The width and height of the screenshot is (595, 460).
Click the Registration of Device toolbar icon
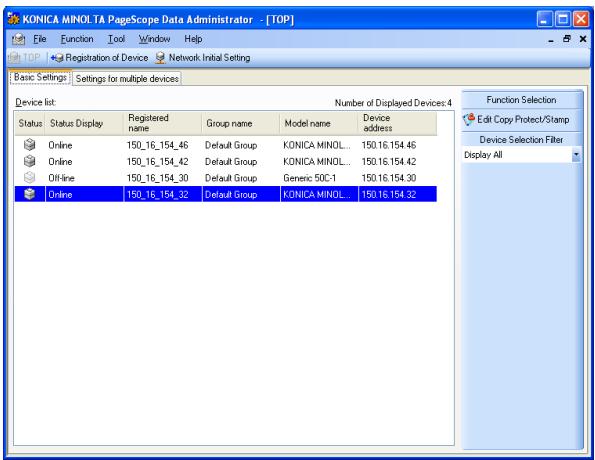(x=57, y=58)
